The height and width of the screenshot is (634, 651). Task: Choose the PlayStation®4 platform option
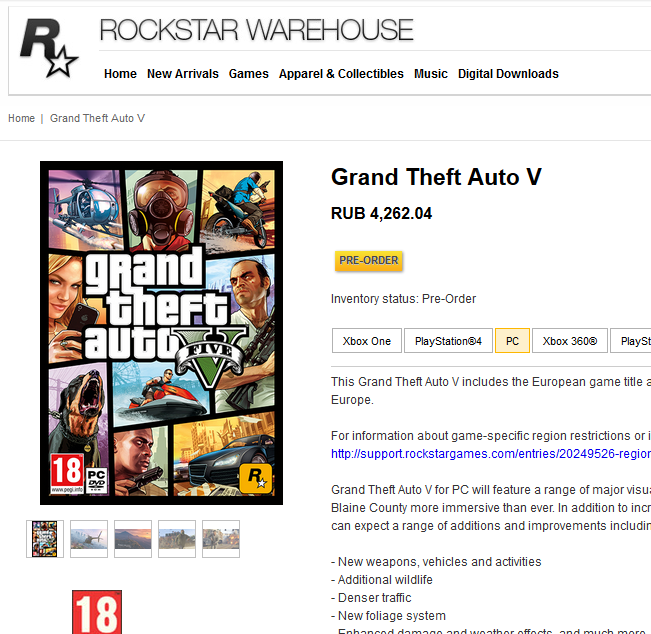click(x=448, y=341)
